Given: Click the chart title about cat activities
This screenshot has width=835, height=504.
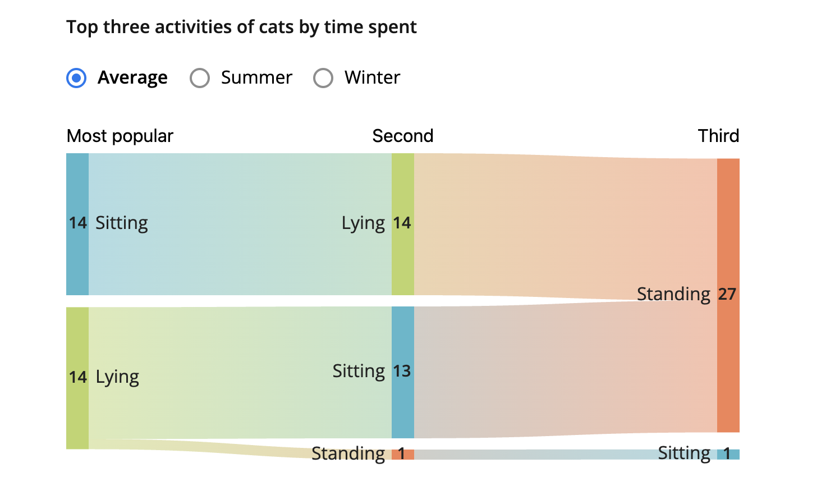Looking at the screenshot, I should [x=241, y=27].
